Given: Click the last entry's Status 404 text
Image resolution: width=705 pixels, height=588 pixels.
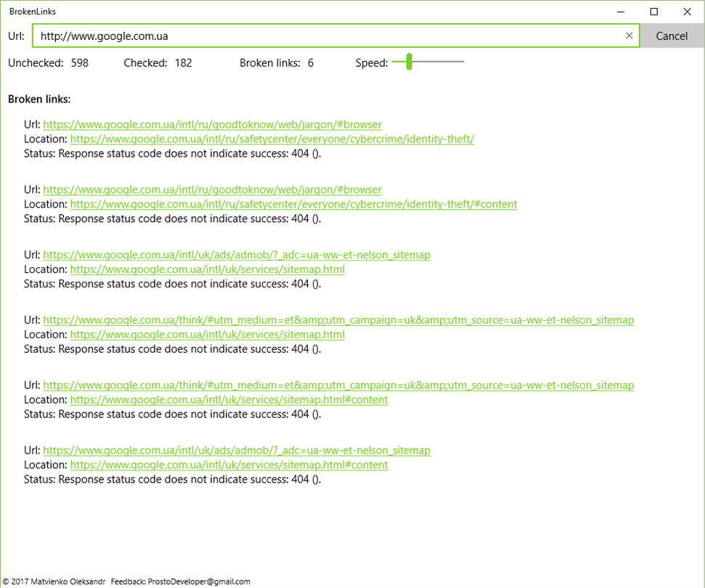Looking at the screenshot, I should point(172,480).
